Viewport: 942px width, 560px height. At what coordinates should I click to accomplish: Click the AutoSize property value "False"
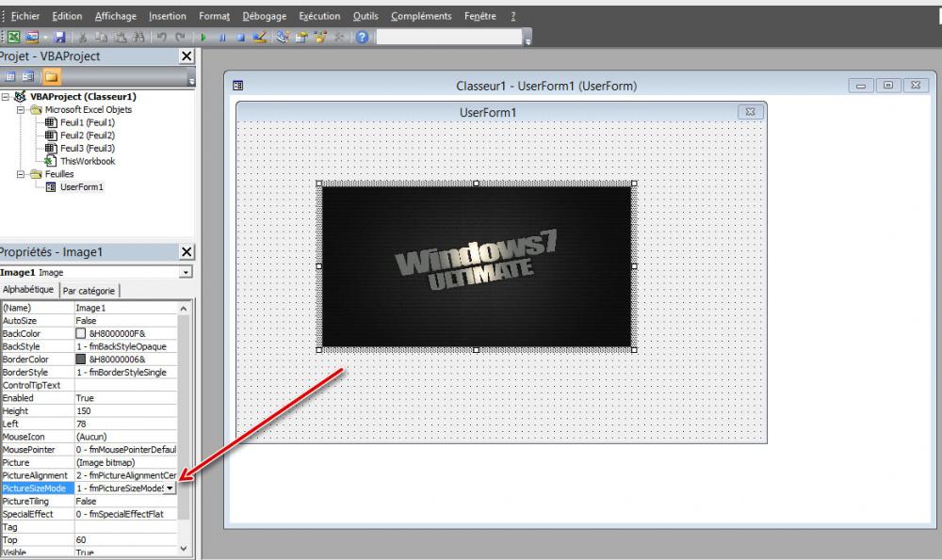(86, 321)
